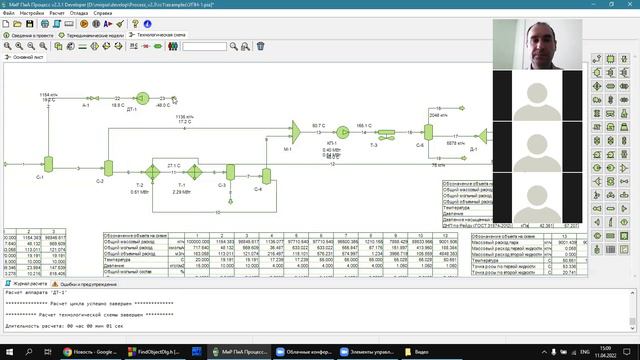Select air cooler Т-3 on the flowsheet

click(x=386, y=134)
